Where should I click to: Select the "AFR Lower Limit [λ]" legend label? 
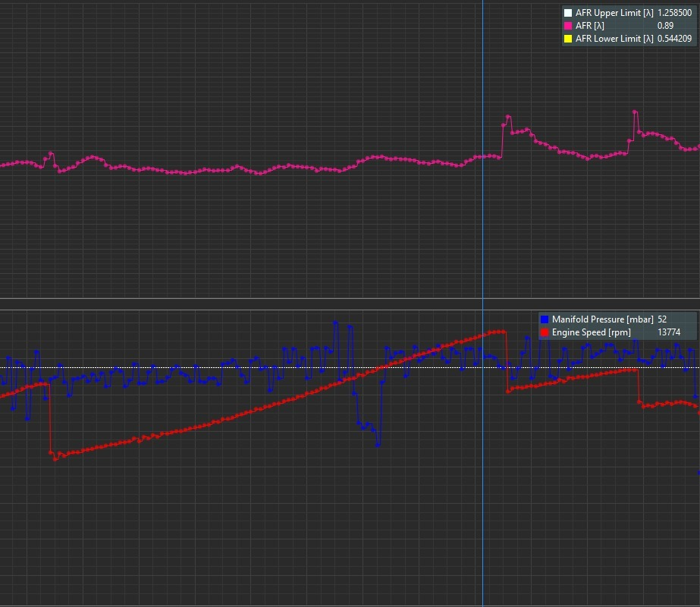pyautogui.click(x=614, y=39)
